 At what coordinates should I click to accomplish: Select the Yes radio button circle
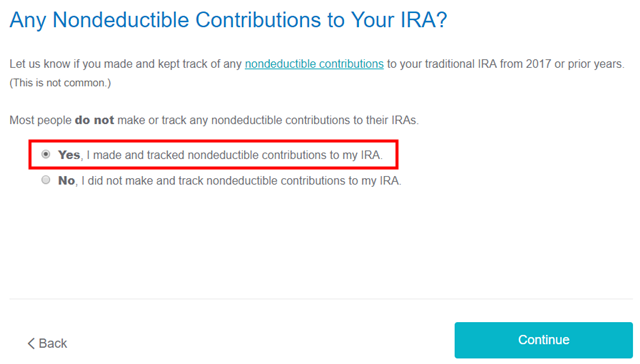46,154
